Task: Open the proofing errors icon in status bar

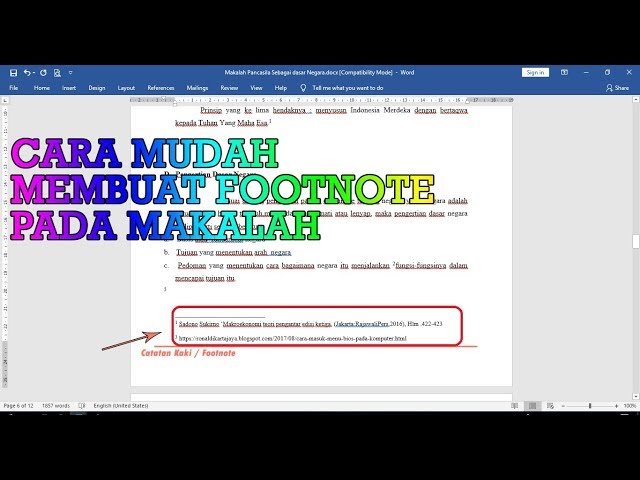Action: click(82, 406)
